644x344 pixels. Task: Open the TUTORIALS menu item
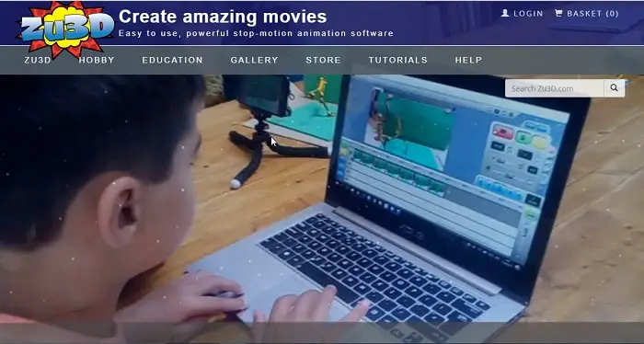pos(398,60)
